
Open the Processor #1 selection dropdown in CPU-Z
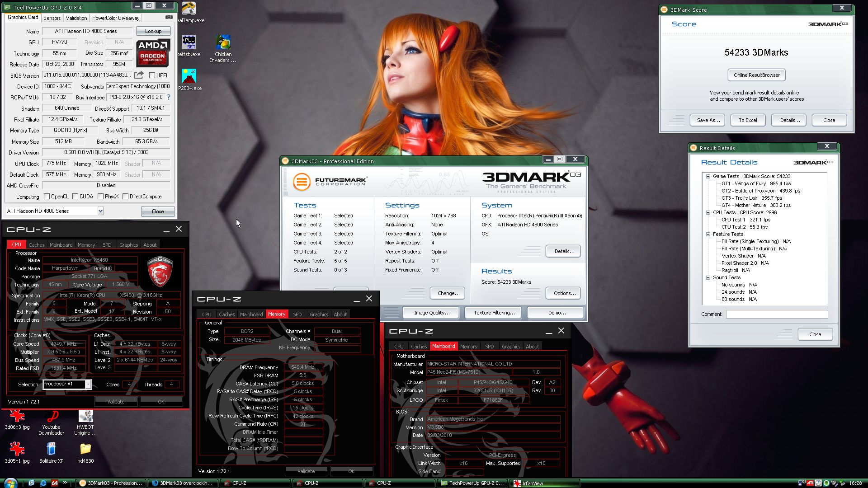coord(88,385)
